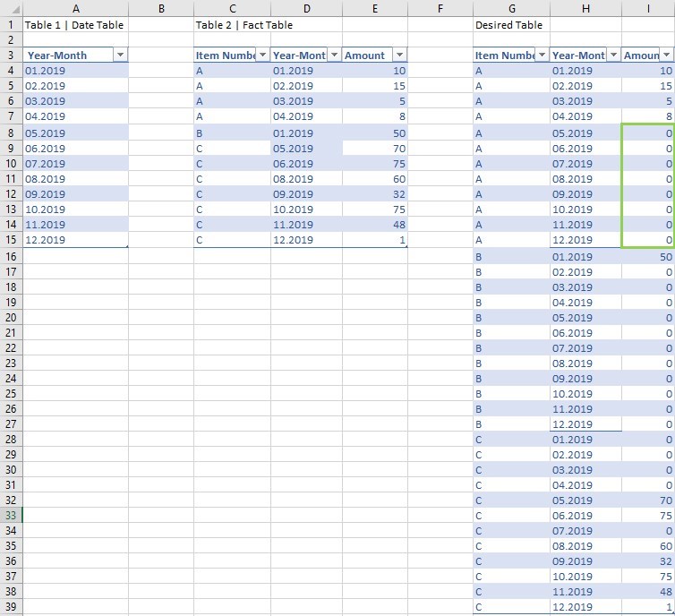
Task: Select Desired Table amount 48 in row 38
Action: pyautogui.click(x=648, y=592)
